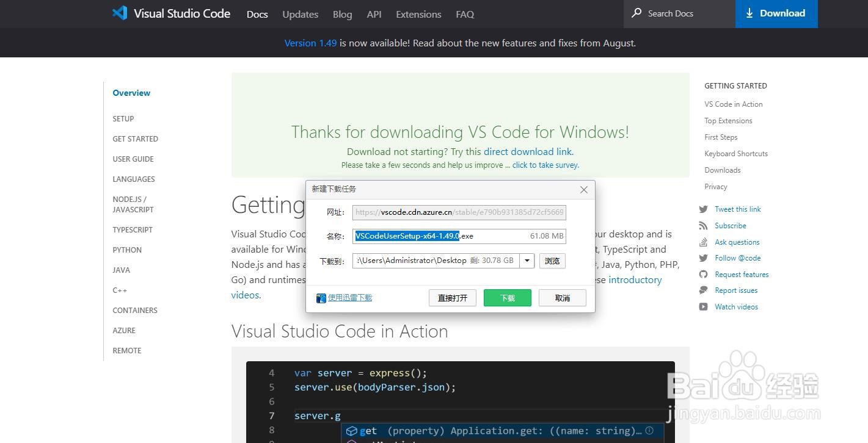Open the Docs tab in top navigation
Image resolution: width=868 pixels, height=443 pixels.
coord(257,14)
